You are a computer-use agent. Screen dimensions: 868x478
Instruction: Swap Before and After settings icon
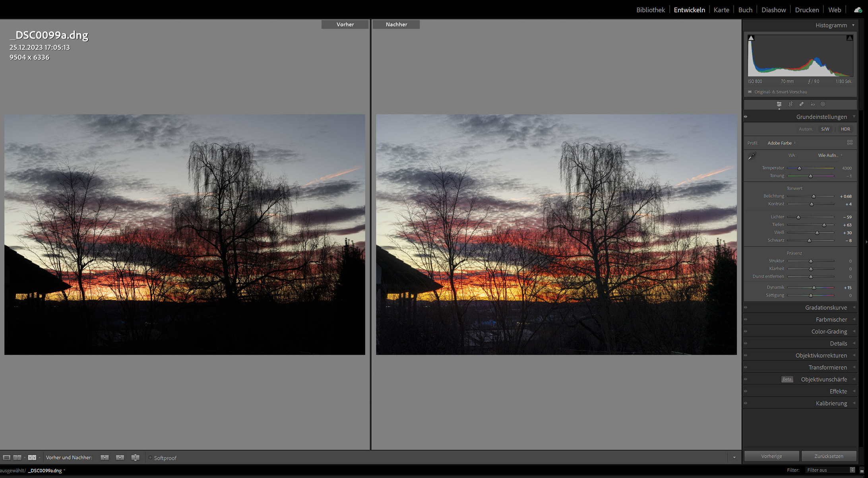point(135,458)
